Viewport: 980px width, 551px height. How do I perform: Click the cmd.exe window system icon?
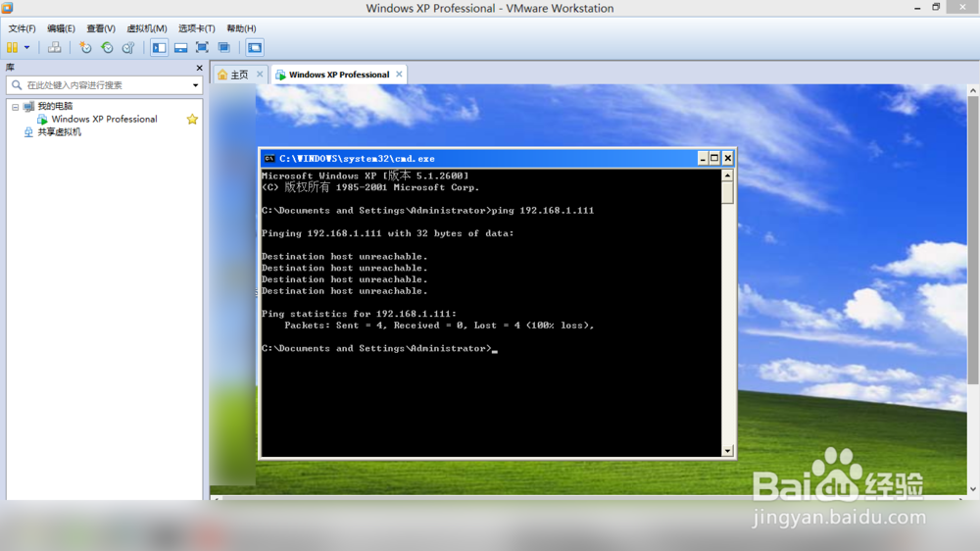(269, 159)
